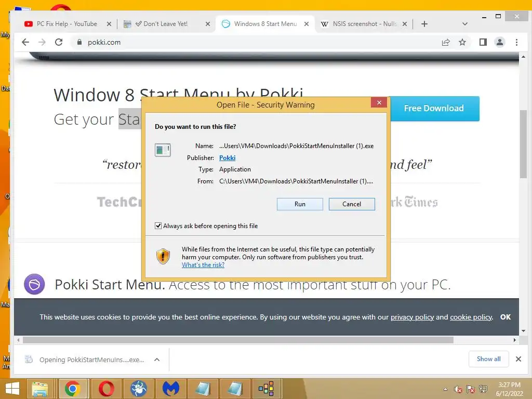Screen dimensions: 532x399
Task: Show hidden system tray icons
Action: click(x=445, y=389)
